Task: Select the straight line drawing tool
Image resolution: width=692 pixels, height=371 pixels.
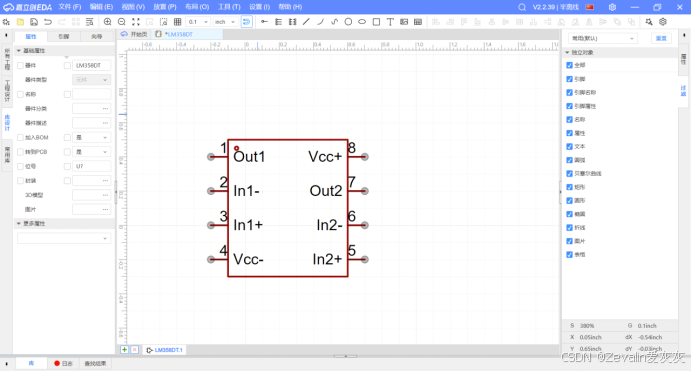Action: [306, 22]
